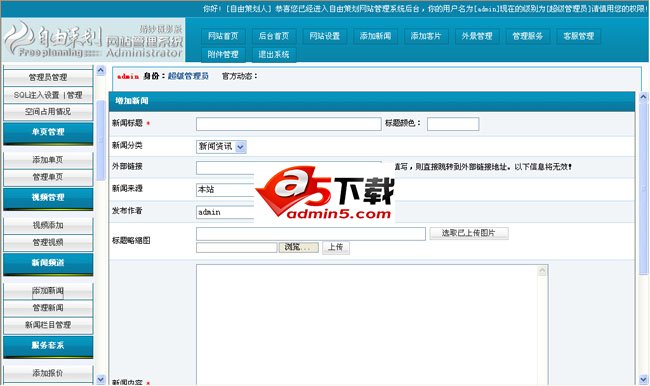Collapse the 新闻频道 sidebar section header
The height and width of the screenshot is (386, 650).
(x=48, y=264)
